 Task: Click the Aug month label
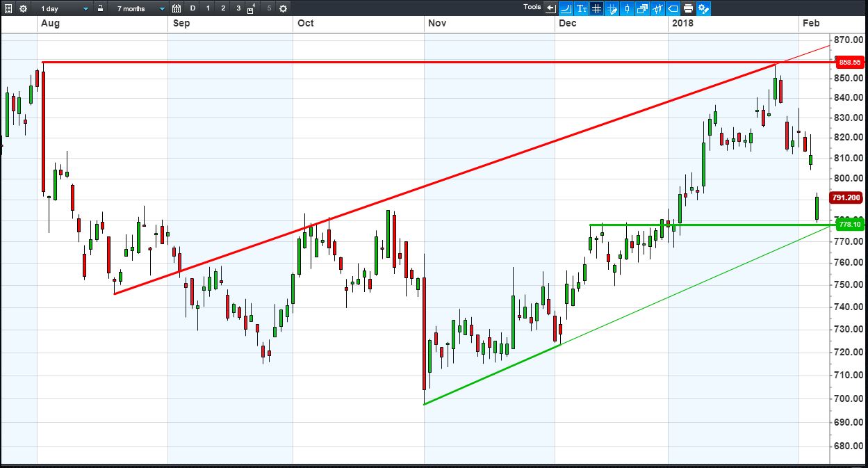point(51,23)
